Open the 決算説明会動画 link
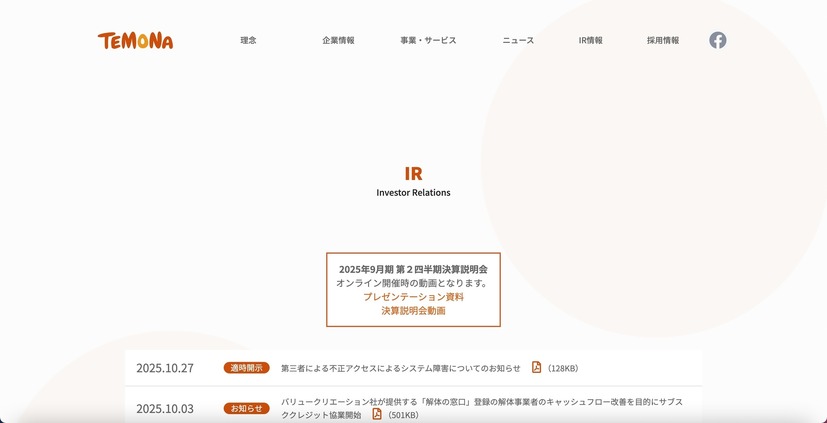 tap(414, 311)
